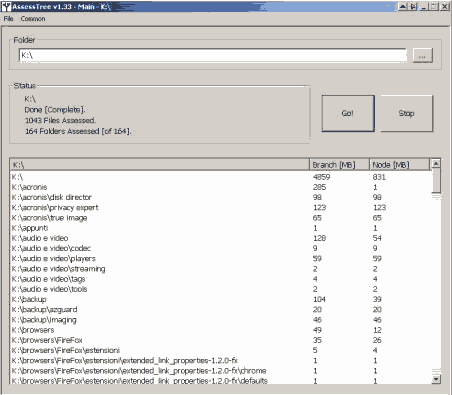Click the '1043 Files Assessed' status line
452x395 pixels.
(60, 120)
